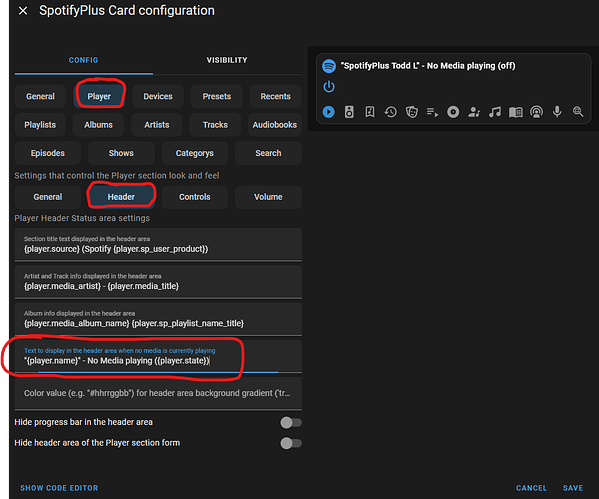This screenshot has width=599, height=499.
Task: Select the Player section button
Action: coord(99,96)
